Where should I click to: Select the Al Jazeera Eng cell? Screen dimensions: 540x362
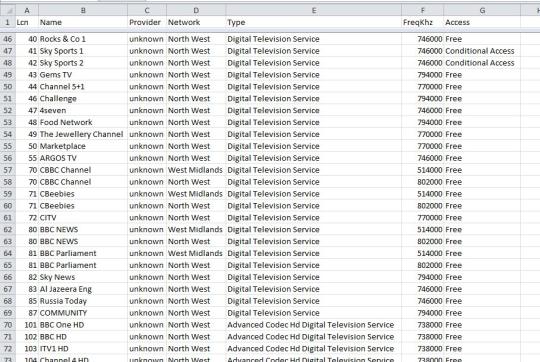(x=83, y=289)
